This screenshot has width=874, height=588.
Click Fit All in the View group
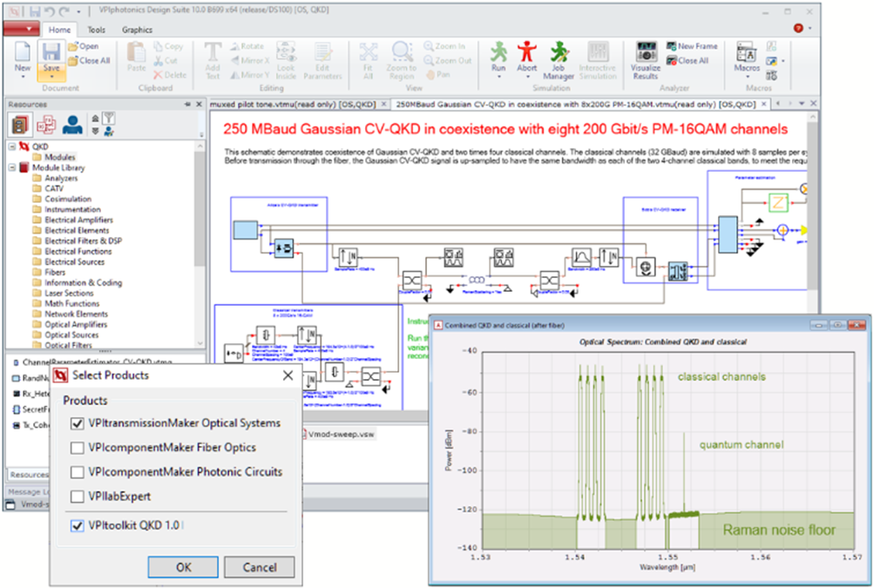pyautogui.click(x=368, y=60)
